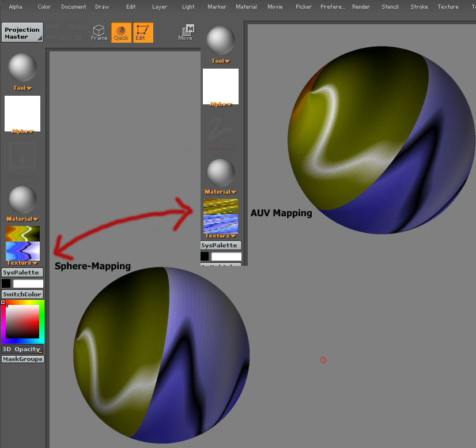Open the left Material sphere picker

[x=22, y=199]
